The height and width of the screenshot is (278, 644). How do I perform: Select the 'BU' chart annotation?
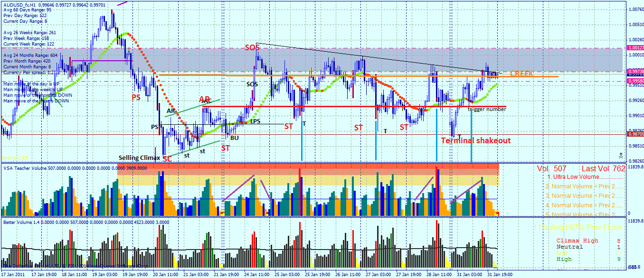[x=234, y=138]
